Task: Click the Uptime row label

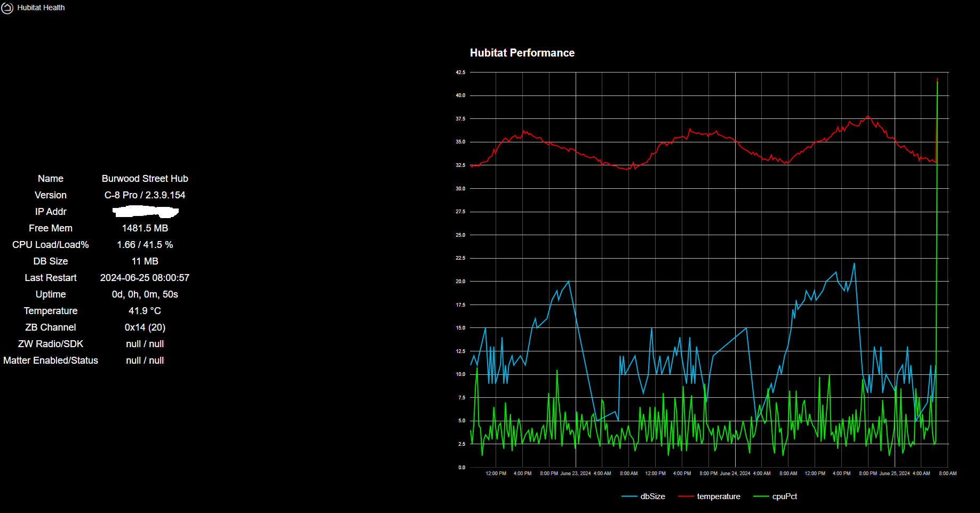Action: 51,294
